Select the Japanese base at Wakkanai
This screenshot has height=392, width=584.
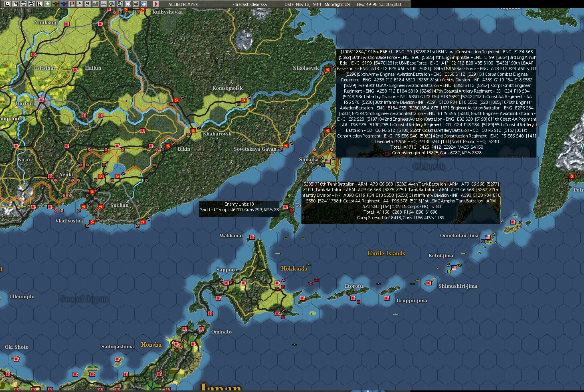(x=252, y=237)
